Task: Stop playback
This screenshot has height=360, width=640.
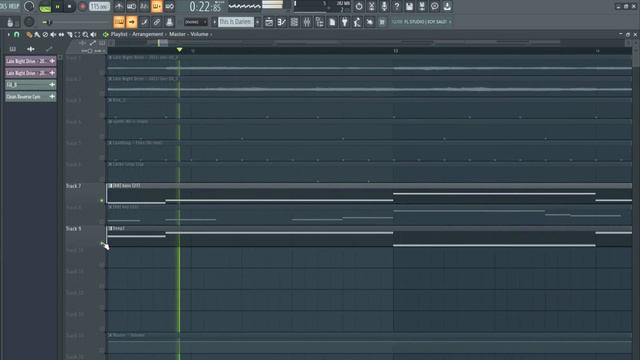Action: click(69, 7)
